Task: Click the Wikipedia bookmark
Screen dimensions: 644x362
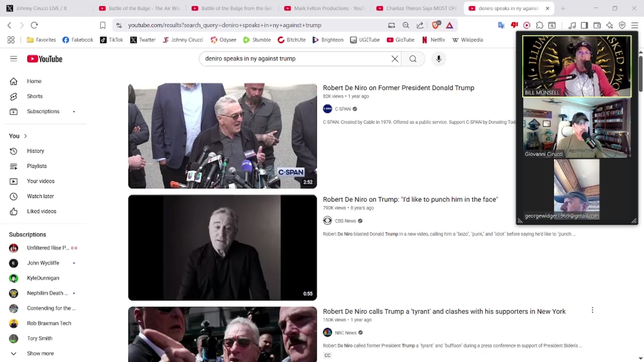Action: click(x=467, y=40)
